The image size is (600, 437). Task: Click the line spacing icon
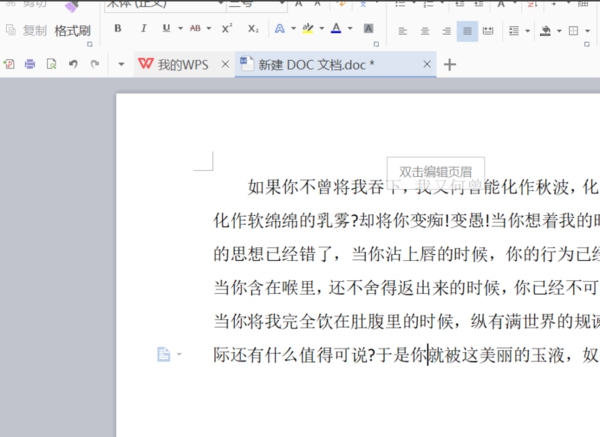514,31
